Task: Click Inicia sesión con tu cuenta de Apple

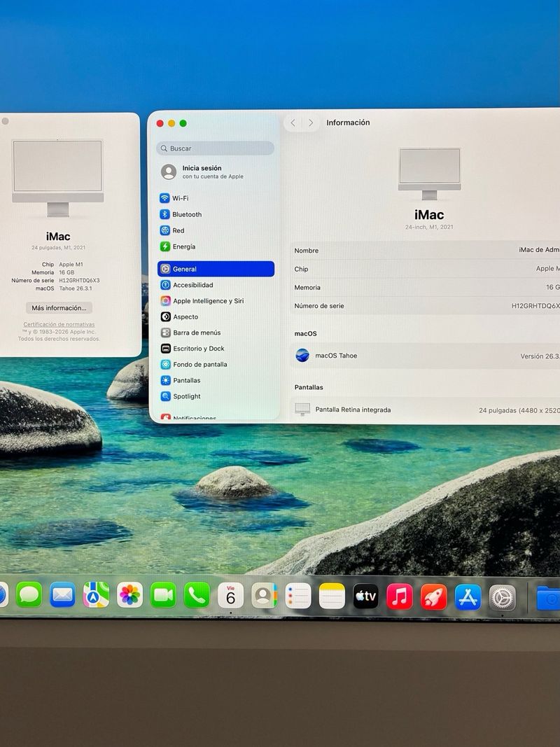Action: pyautogui.click(x=215, y=172)
